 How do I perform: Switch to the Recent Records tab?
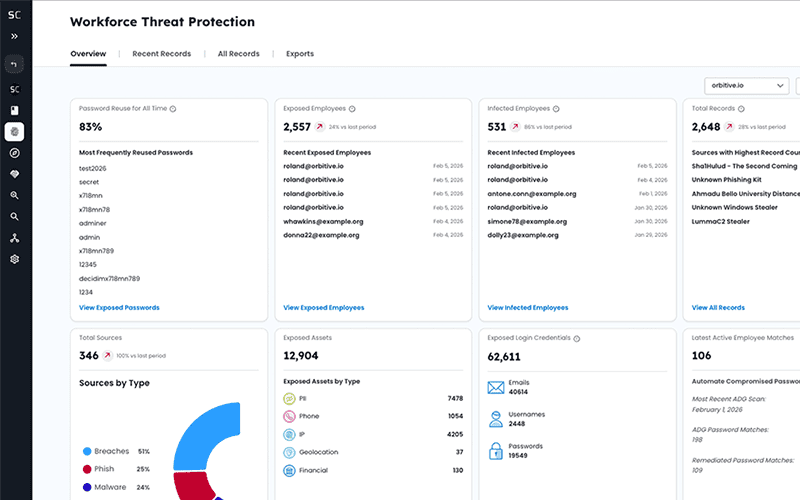pos(162,54)
